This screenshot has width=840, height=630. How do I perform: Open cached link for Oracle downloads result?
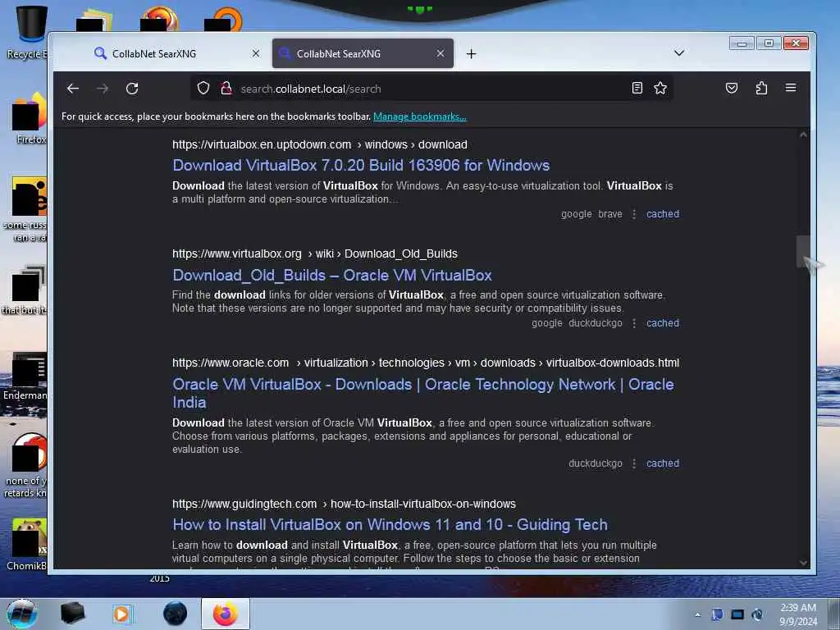[663, 463]
